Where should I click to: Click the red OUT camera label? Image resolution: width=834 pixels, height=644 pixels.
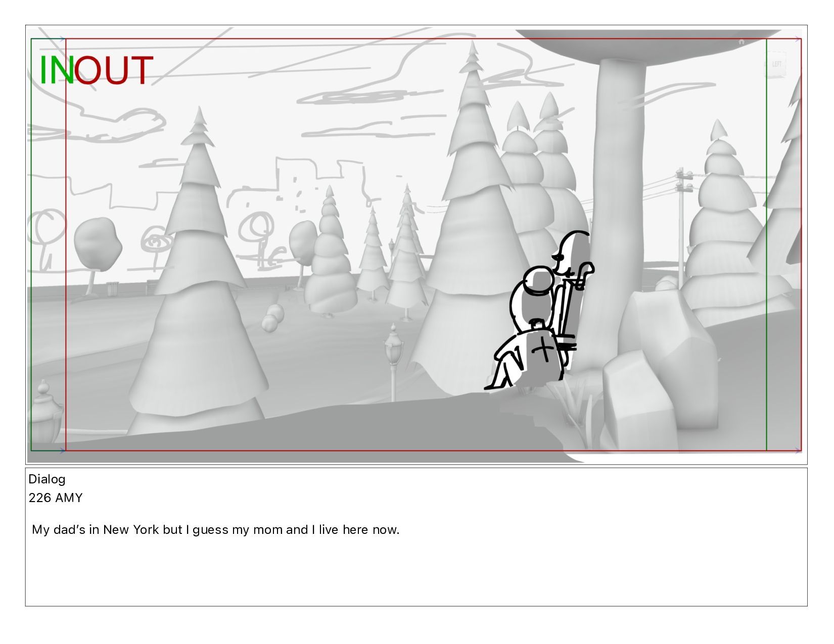(114, 70)
